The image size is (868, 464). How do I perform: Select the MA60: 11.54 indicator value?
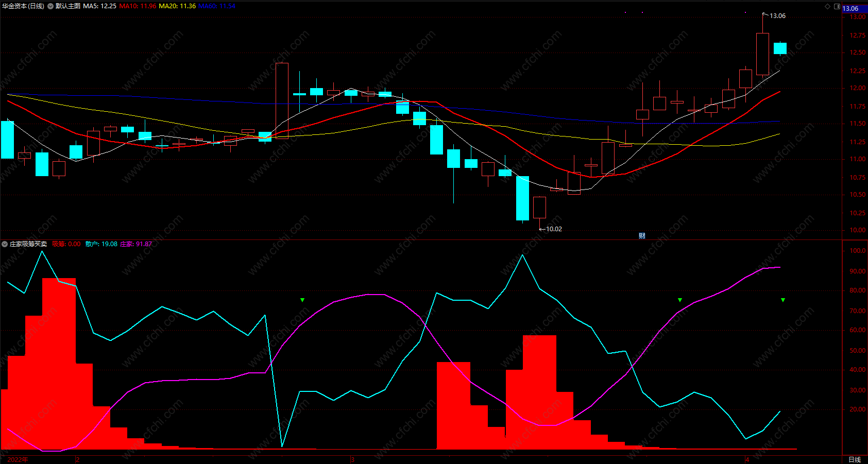[x=217, y=6]
